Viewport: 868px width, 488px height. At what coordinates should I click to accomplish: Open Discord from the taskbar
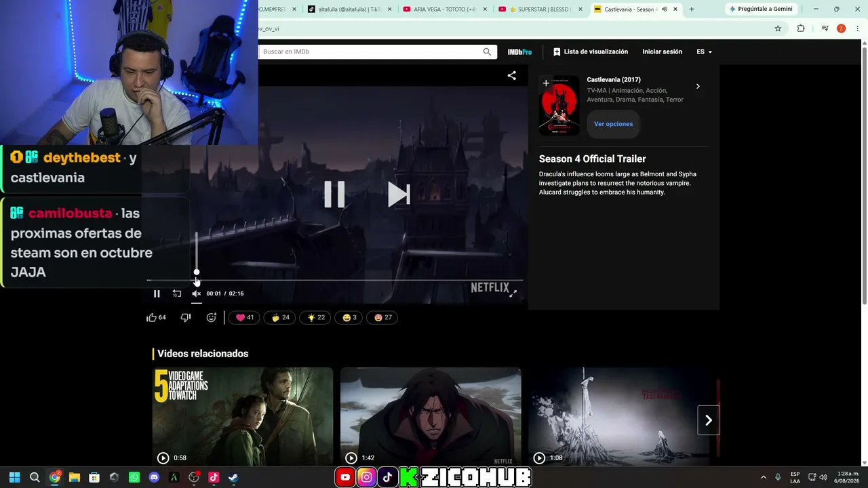[154, 477]
